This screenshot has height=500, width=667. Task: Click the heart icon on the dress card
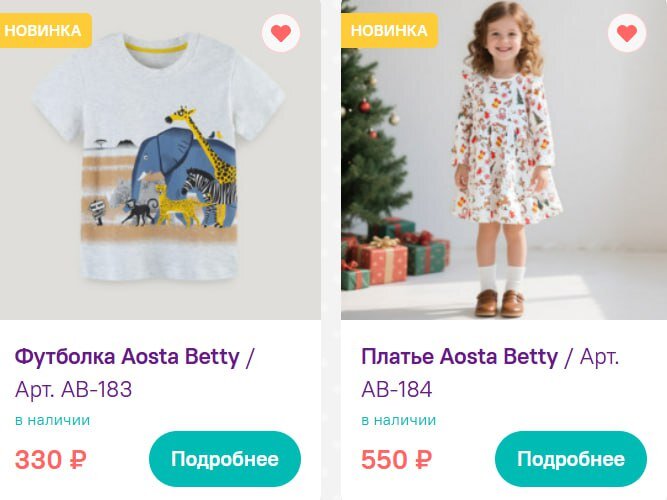pyautogui.click(x=627, y=34)
